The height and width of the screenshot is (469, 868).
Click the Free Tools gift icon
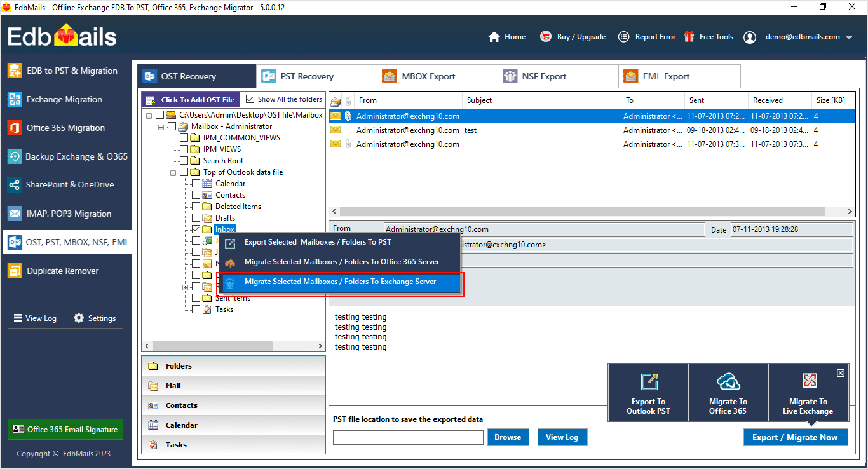[x=689, y=37]
